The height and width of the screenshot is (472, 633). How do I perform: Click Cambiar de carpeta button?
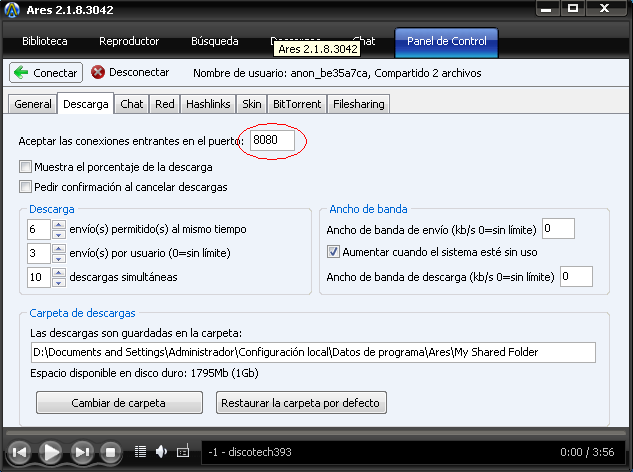[x=119, y=403]
